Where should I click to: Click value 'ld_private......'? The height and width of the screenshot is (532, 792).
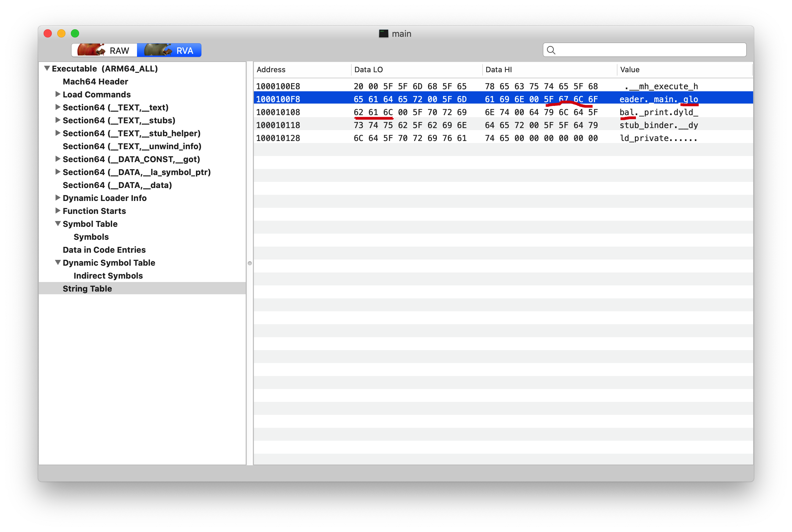[658, 138]
